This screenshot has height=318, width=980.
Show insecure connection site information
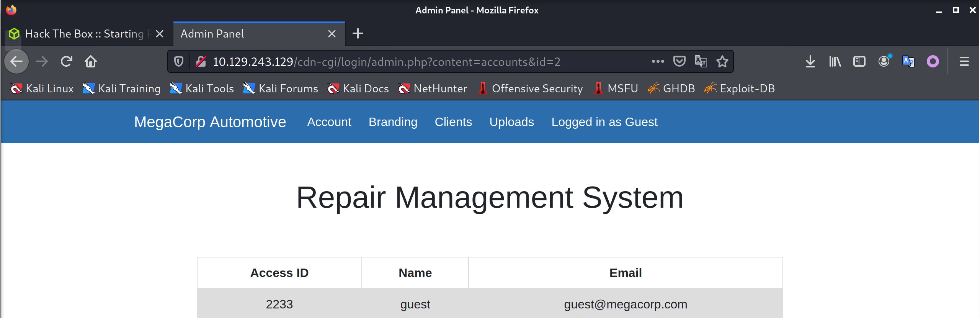click(201, 61)
